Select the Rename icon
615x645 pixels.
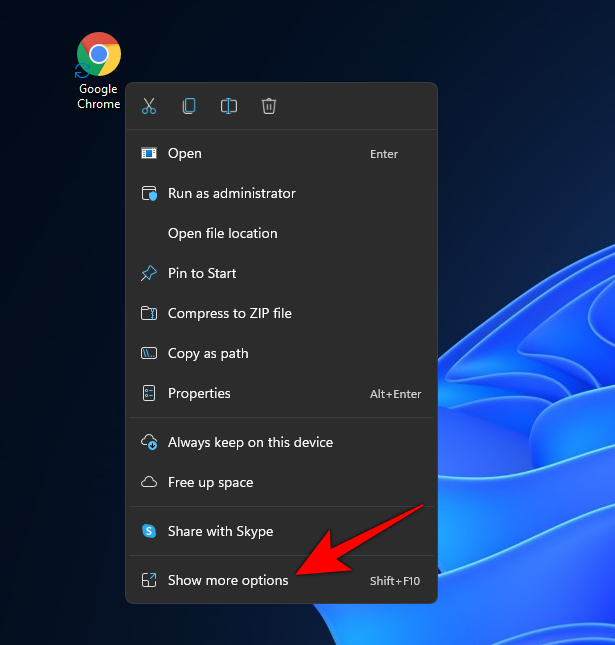tap(229, 106)
